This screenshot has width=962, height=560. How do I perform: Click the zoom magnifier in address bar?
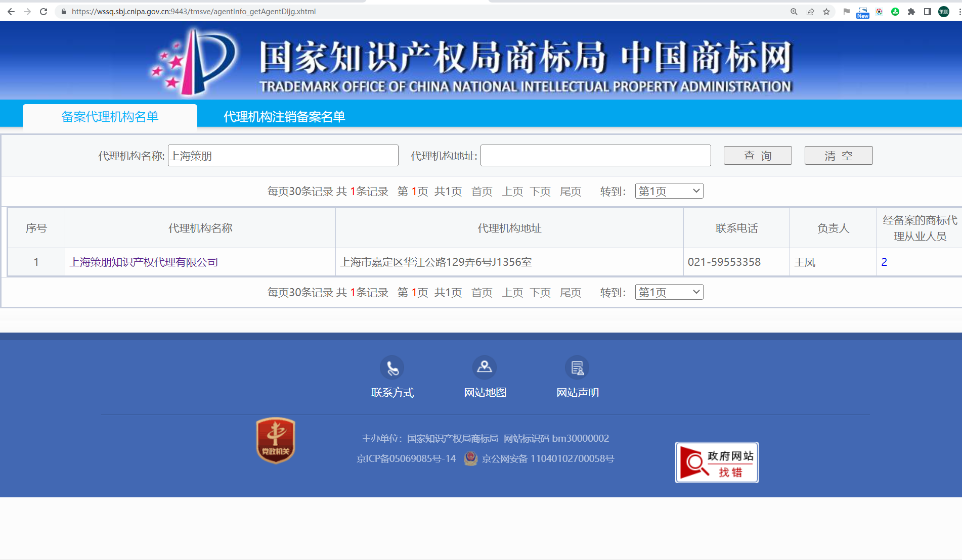pyautogui.click(x=794, y=11)
